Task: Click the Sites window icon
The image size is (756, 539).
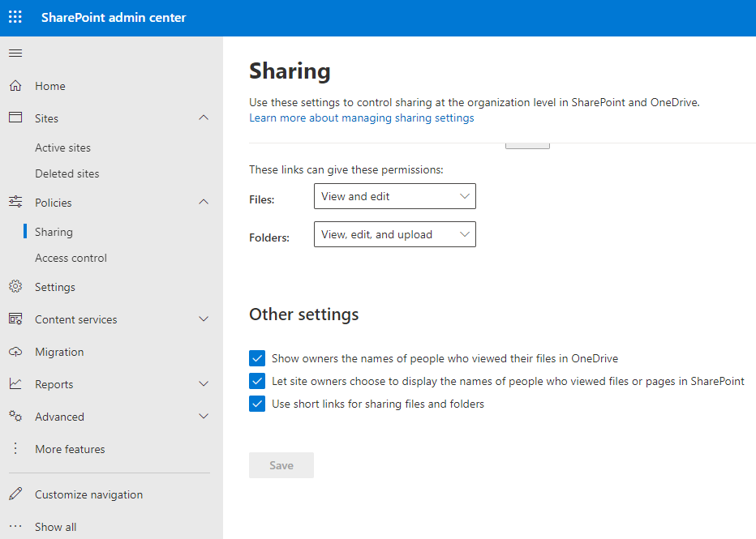Action: click(x=15, y=118)
